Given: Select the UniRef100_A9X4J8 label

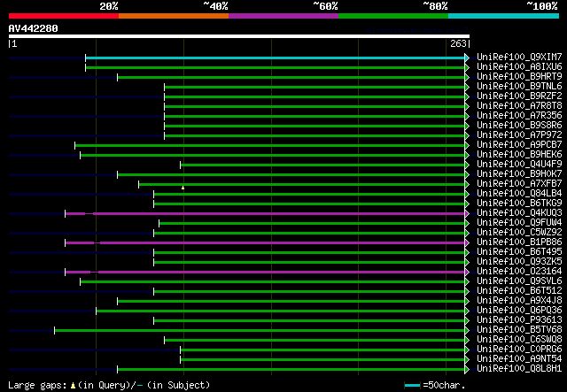Looking at the screenshot, I should pos(519,301).
